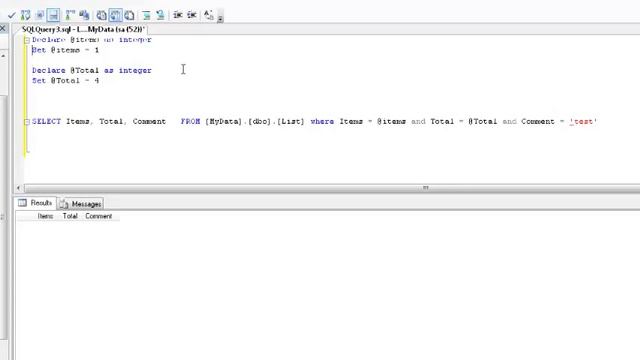Toggle IntelliSense Enabled toolbar button

53,15
